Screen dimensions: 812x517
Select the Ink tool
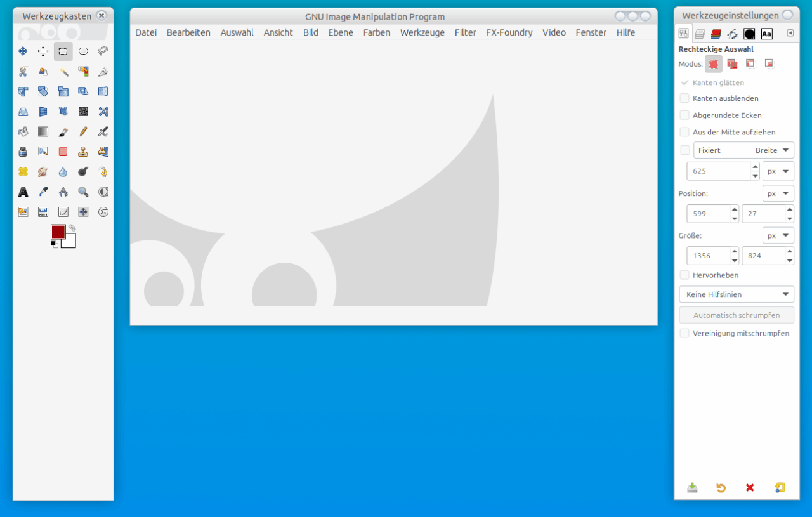click(x=23, y=152)
